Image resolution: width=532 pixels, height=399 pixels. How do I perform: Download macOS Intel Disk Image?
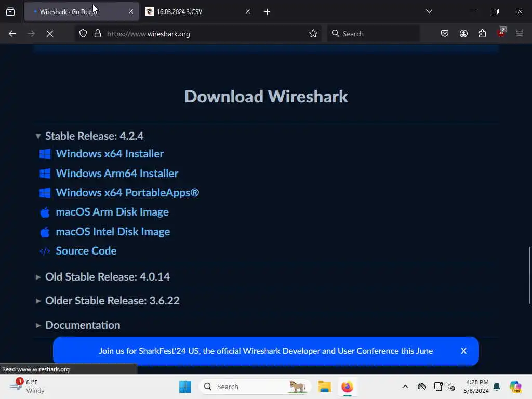(113, 232)
